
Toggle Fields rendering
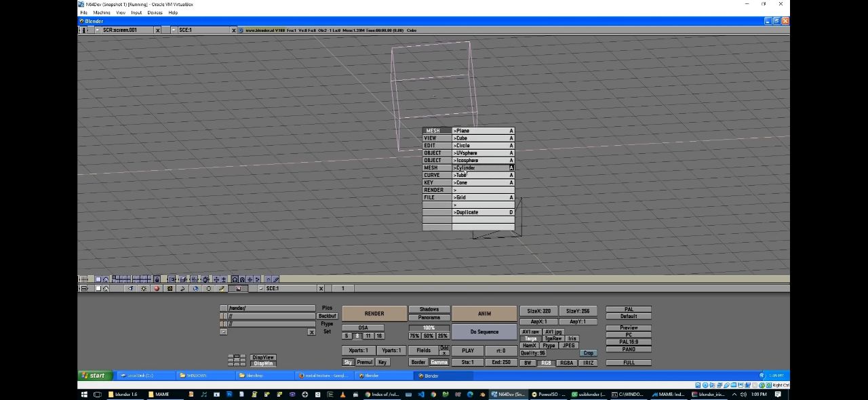[424, 351]
